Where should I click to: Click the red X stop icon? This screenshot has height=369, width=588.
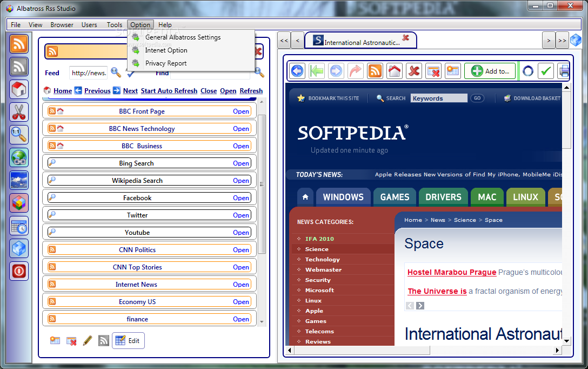click(414, 71)
